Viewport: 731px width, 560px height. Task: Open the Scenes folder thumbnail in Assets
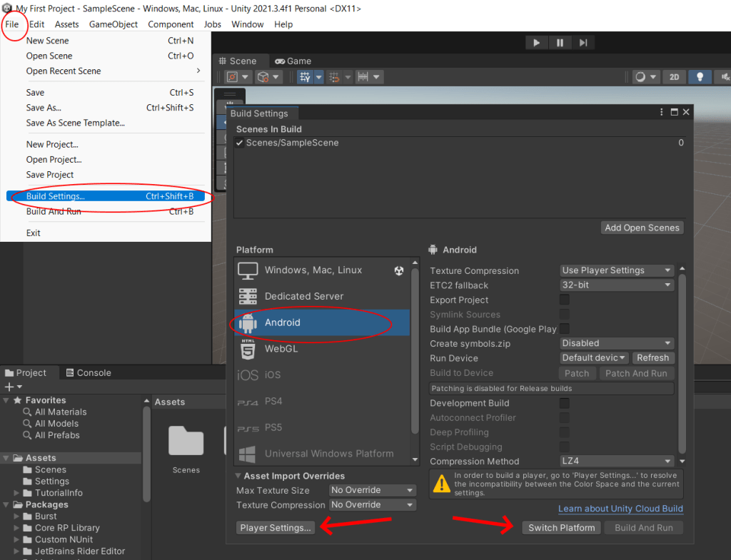pos(186,442)
